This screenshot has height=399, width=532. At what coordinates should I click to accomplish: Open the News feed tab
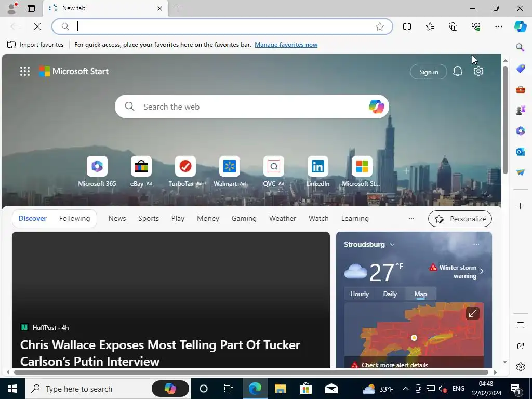tap(117, 219)
